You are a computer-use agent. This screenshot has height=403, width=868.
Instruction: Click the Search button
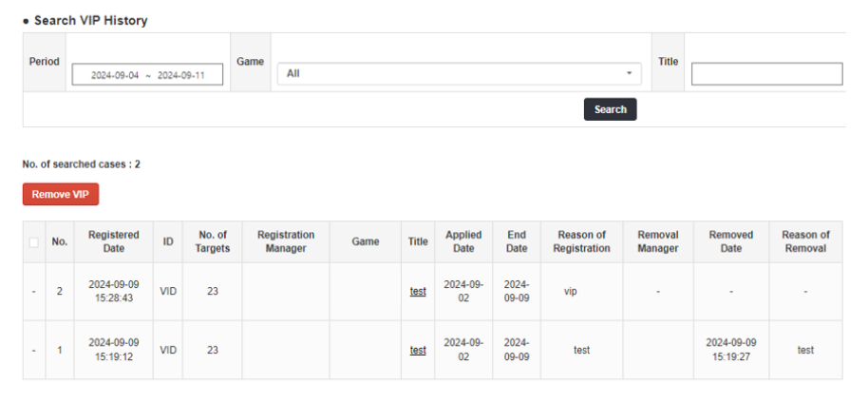(x=610, y=109)
